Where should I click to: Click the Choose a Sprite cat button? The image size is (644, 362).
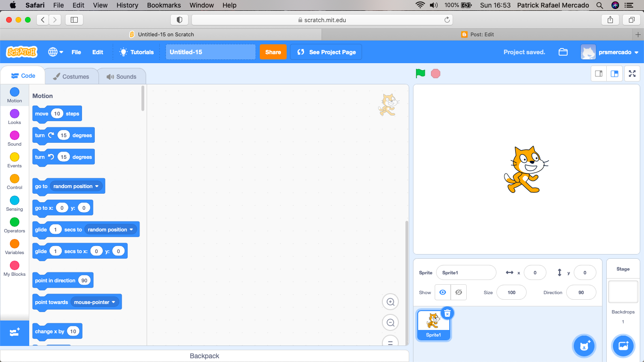[584, 346]
